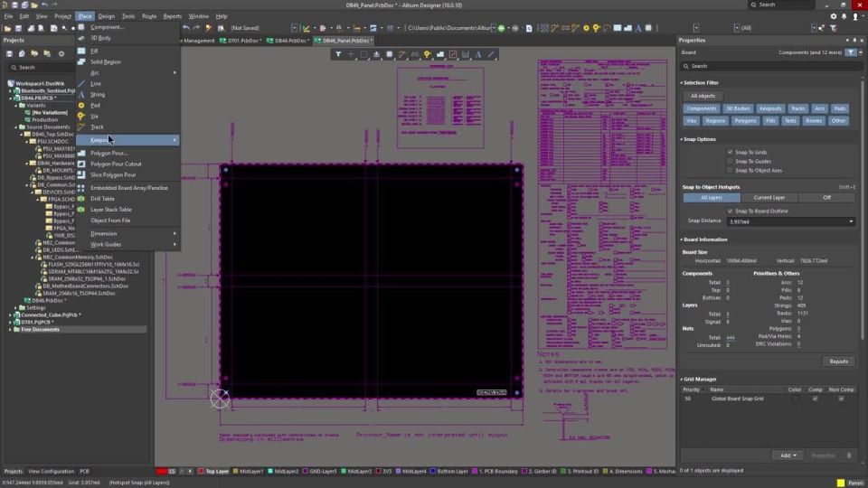Turn Off snap to object hotspots

point(826,198)
